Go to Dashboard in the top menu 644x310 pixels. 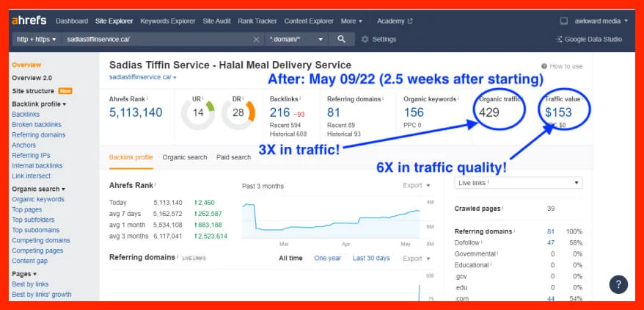pos(72,21)
